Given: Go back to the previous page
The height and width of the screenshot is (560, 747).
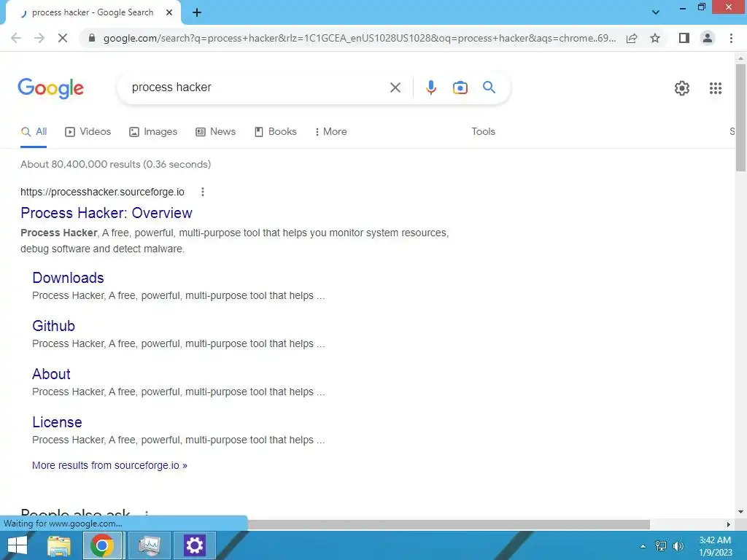Looking at the screenshot, I should [16, 38].
